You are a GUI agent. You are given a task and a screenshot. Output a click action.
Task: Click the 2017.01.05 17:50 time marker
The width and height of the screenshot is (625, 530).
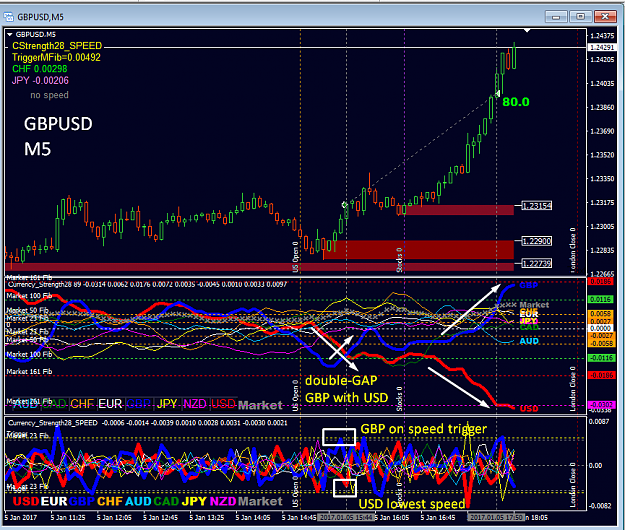496,518
